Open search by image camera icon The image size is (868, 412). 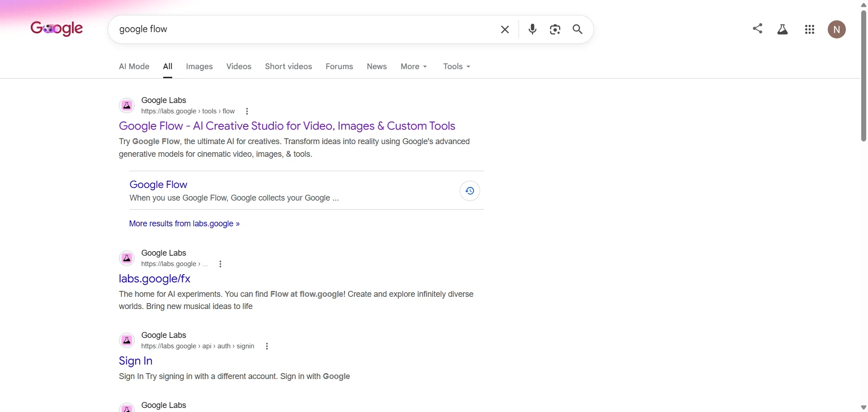555,30
